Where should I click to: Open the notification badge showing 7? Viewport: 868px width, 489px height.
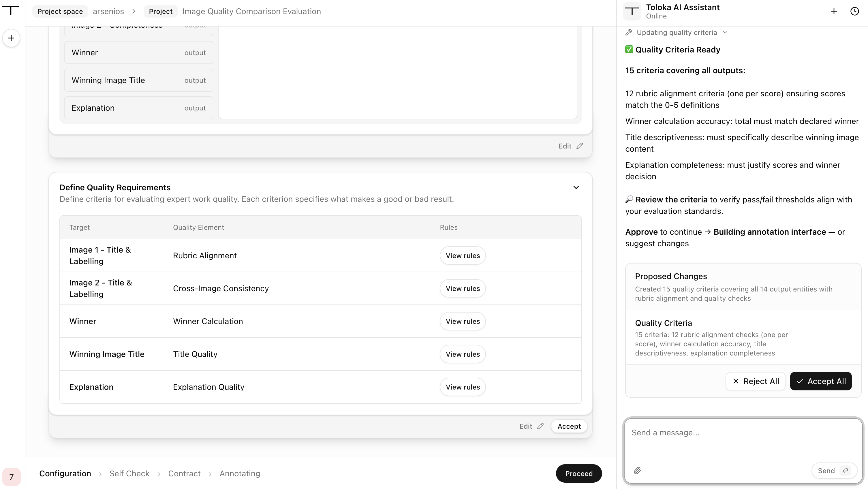point(12,477)
